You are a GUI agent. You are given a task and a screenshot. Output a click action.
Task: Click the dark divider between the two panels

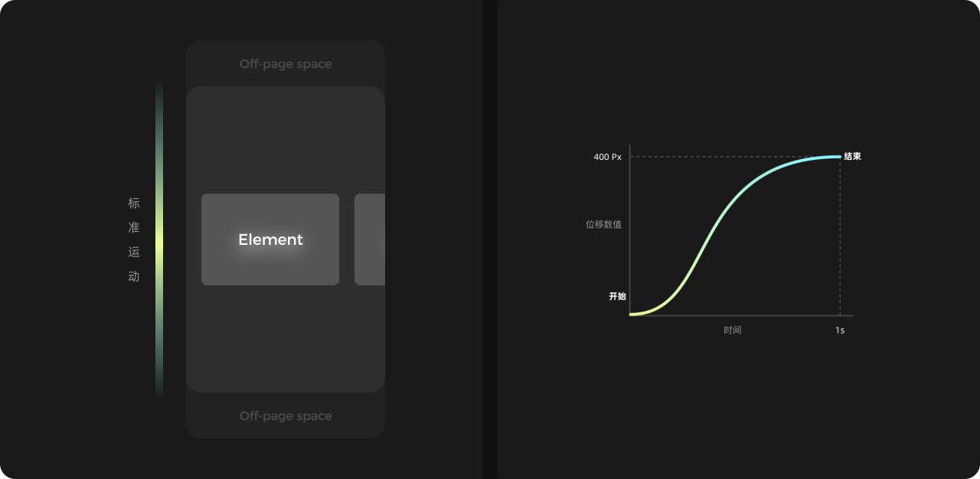pyautogui.click(x=490, y=239)
